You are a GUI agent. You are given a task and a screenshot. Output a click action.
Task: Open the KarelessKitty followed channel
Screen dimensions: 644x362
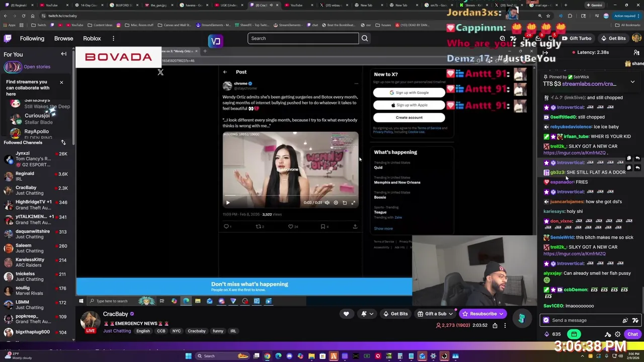(37, 262)
